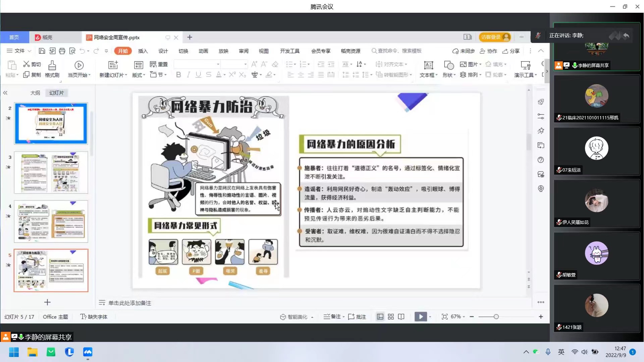Image resolution: width=644 pixels, height=362 pixels.
Task: Click the Print icon in quick toolbar
Action: click(x=62, y=51)
